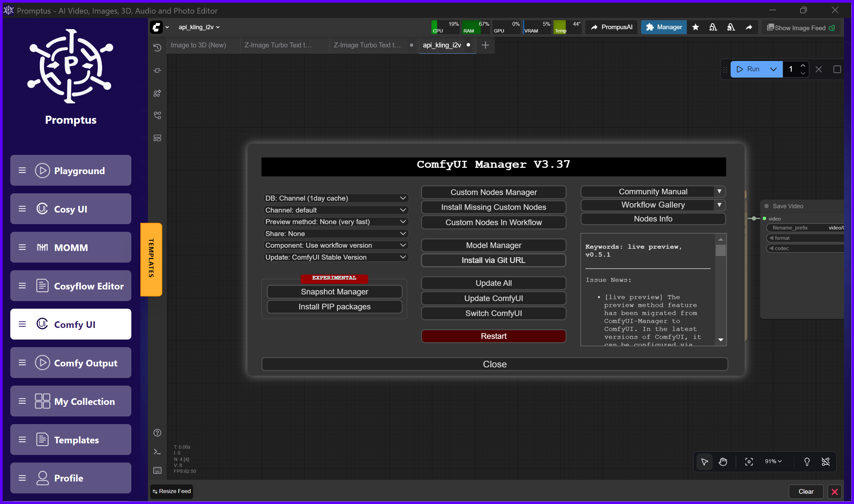The width and height of the screenshot is (854, 504).
Task: Click the workflow bookmark star icon
Action: (695, 27)
